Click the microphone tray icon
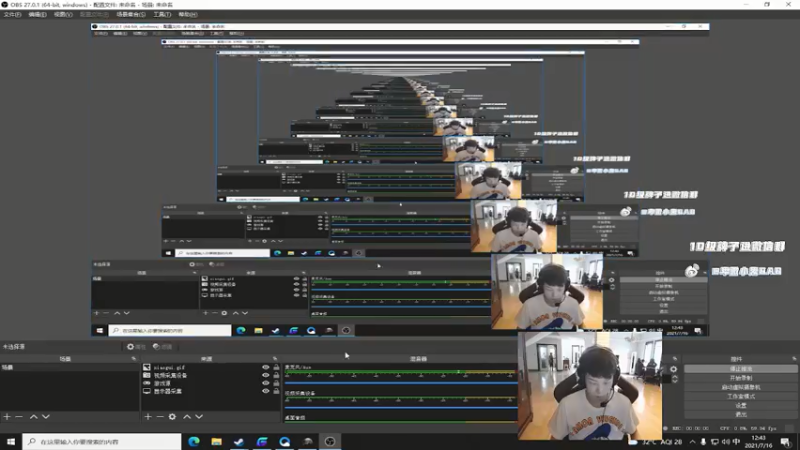The width and height of the screenshot is (800, 450). click(703, 442)
